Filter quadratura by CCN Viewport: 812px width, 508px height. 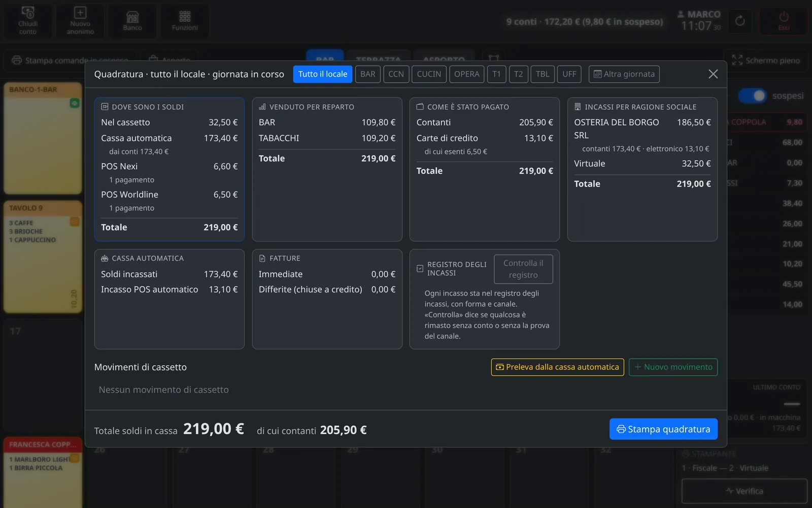tap(396, 74)
